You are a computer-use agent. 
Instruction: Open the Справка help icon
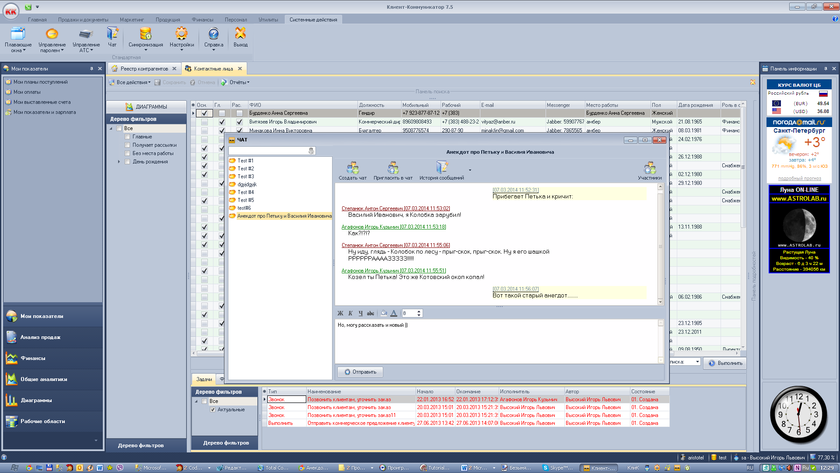pyautogui.click(x=213, y=36)
